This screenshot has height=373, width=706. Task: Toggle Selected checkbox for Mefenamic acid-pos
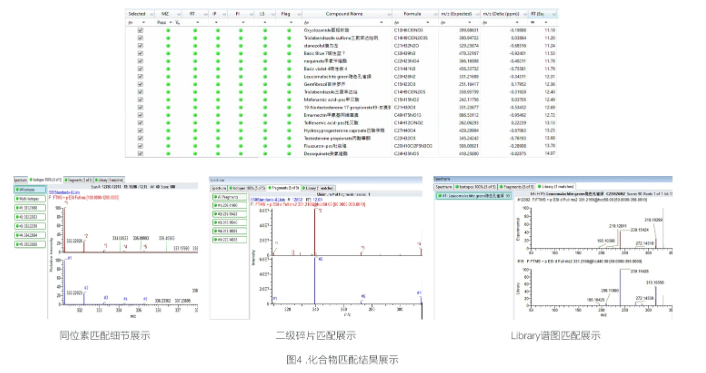point(140,100)
